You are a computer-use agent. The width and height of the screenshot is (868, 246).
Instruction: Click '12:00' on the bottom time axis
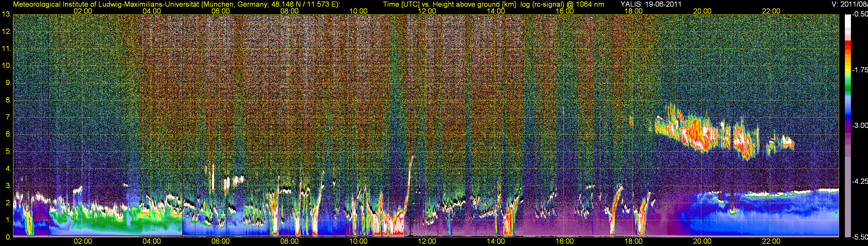[x=427, y=242]
